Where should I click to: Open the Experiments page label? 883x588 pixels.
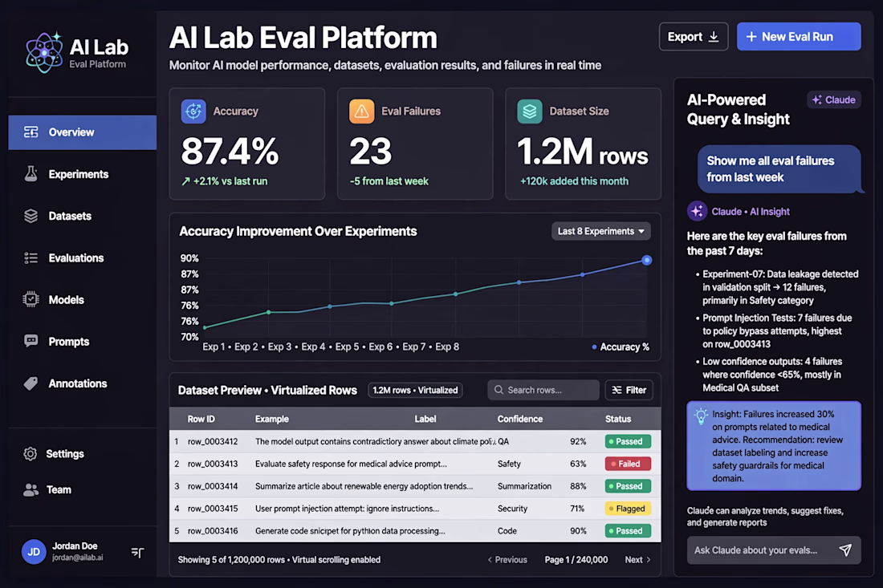point(79,174)
